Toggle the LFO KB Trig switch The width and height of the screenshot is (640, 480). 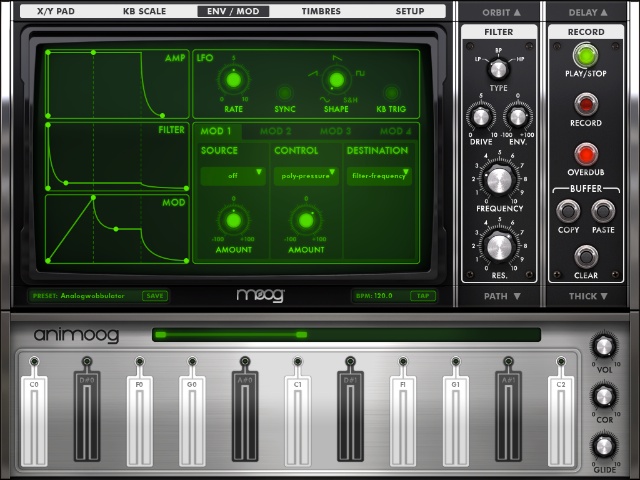tap(391, 93)
